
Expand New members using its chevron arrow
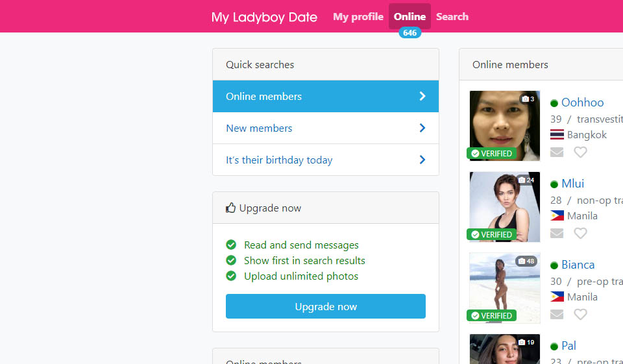click(x=422, y=128)
